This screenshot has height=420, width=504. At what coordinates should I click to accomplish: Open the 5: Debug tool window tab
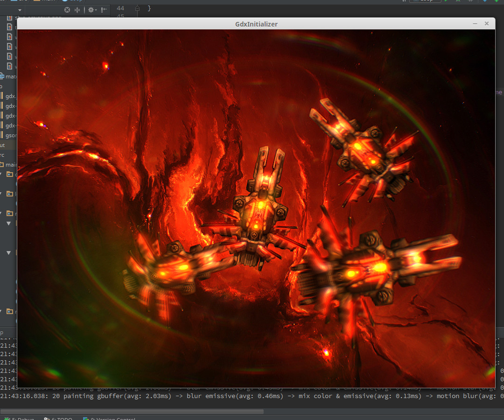pyautogui.click(x=20, y=419)
